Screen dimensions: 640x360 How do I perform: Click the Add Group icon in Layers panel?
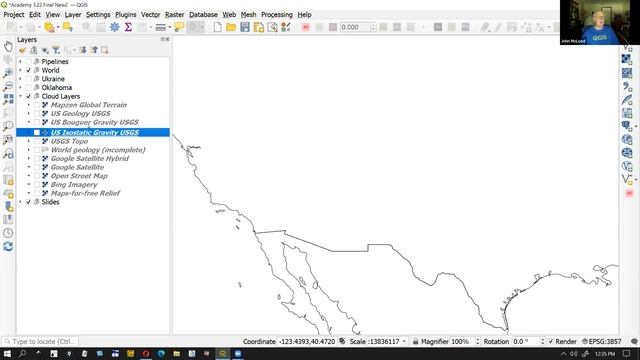point(34,50)
